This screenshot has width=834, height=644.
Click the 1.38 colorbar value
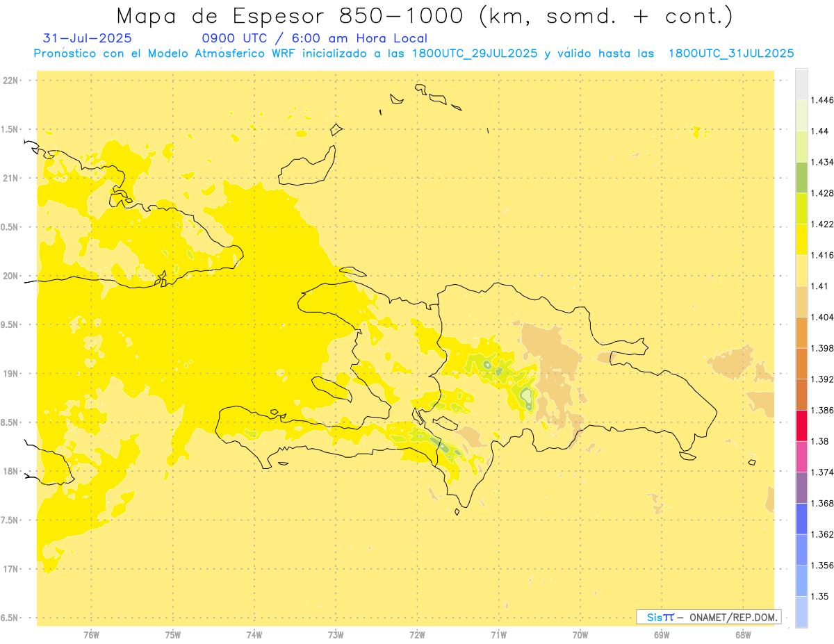[820, 441]
